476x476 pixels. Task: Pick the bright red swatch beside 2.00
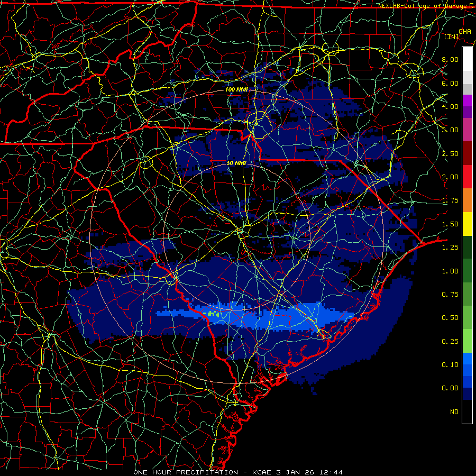[x=467, y=177]
